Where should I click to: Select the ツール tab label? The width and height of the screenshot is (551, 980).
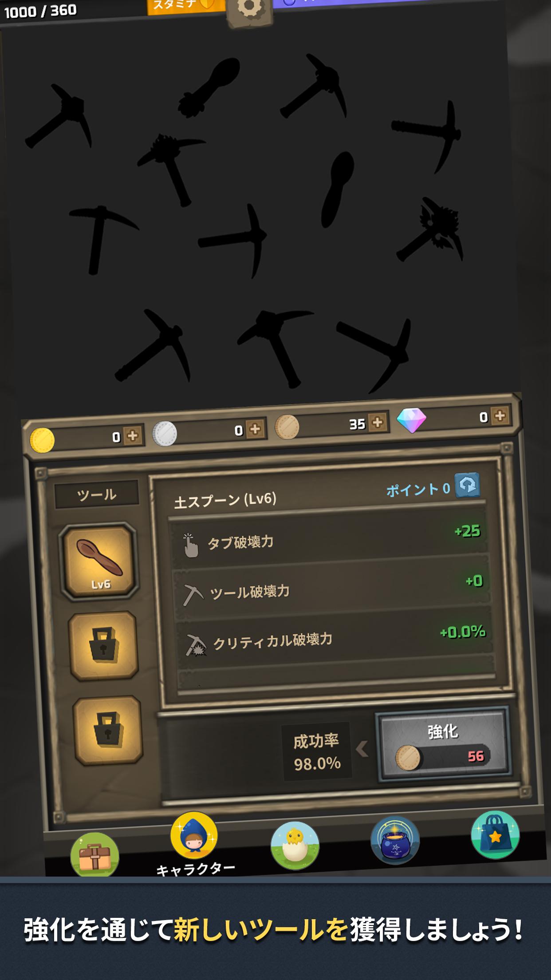tap(97, 494)
